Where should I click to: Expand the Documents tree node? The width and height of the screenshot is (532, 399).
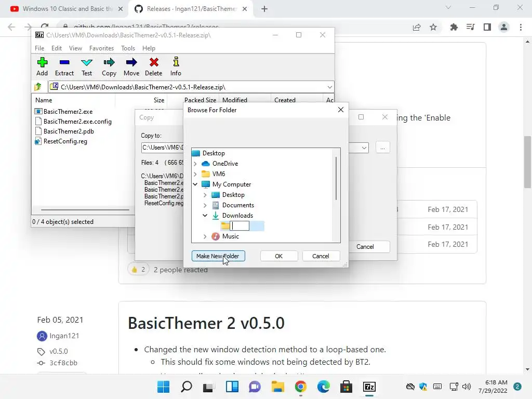(x=205, y=205)
